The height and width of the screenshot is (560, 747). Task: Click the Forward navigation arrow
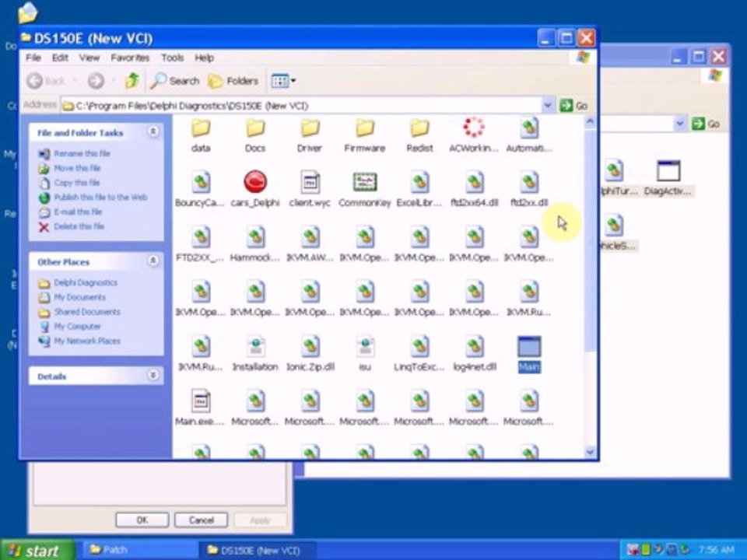pyautogui.click(x=96, y=81)
